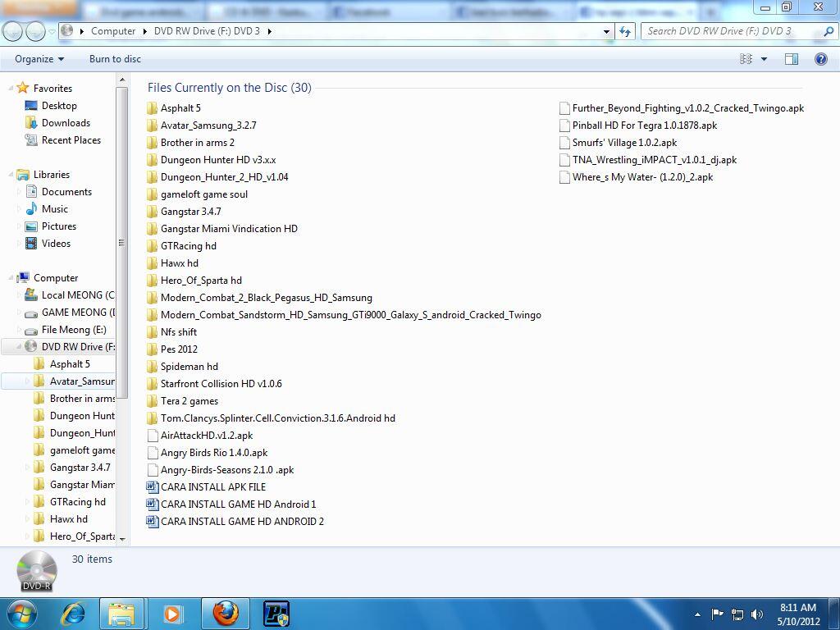Expand the Avatar_Samsung tree node
840x630 pixels.
pyautogui.click(x=27, y=381)
